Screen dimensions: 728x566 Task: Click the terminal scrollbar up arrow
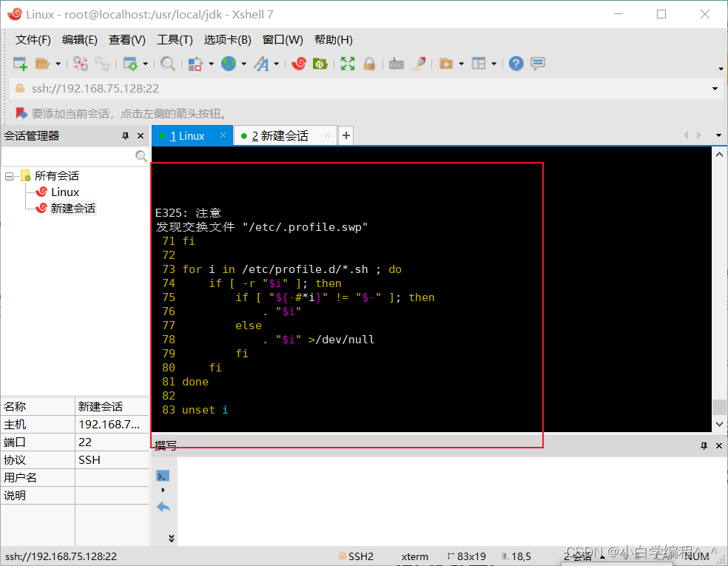pos(719,155)
